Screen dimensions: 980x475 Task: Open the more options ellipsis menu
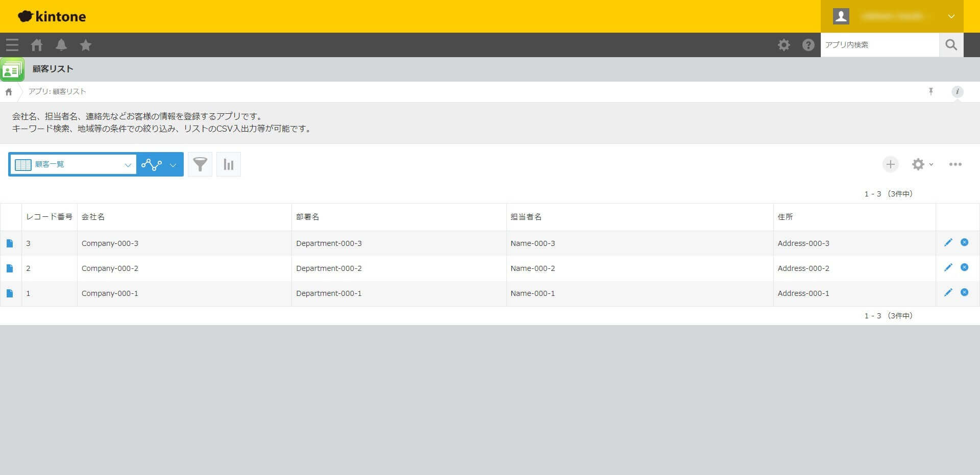pos(955,164)
